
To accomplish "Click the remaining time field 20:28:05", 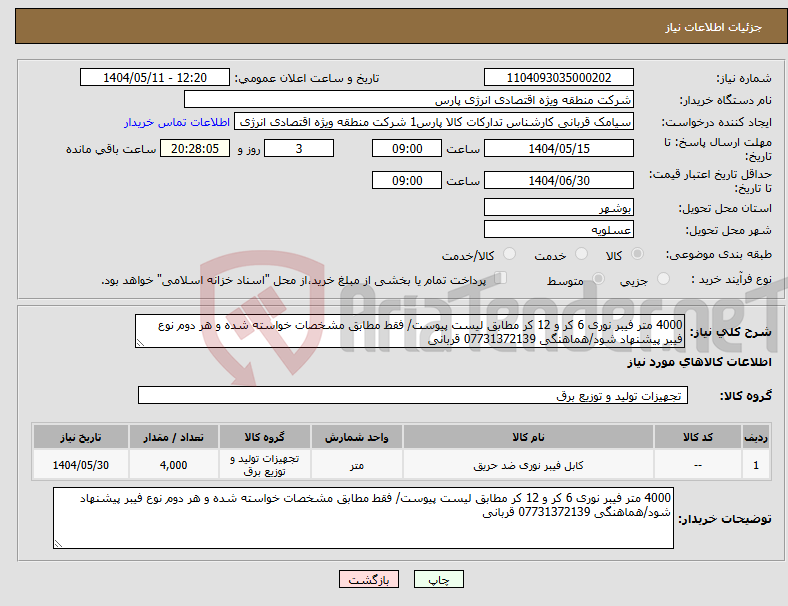I will click(x=195, y=149).
